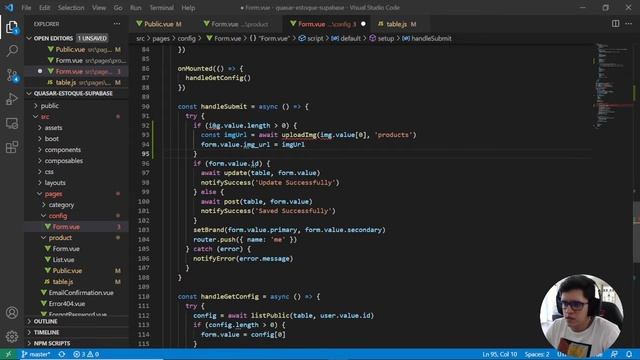Open editor more actions ellipsis
This screenshot has width=640, height=360.
(629, 24)
